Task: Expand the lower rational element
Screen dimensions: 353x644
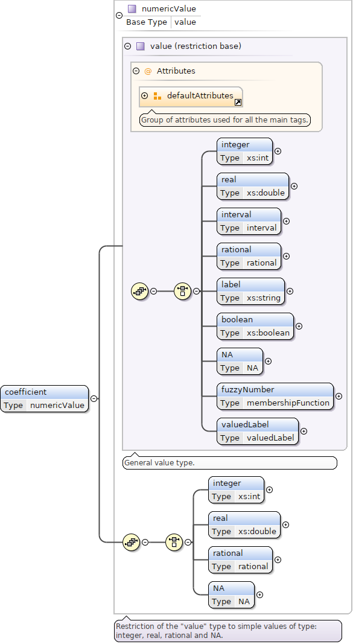Action: [278, 560]
